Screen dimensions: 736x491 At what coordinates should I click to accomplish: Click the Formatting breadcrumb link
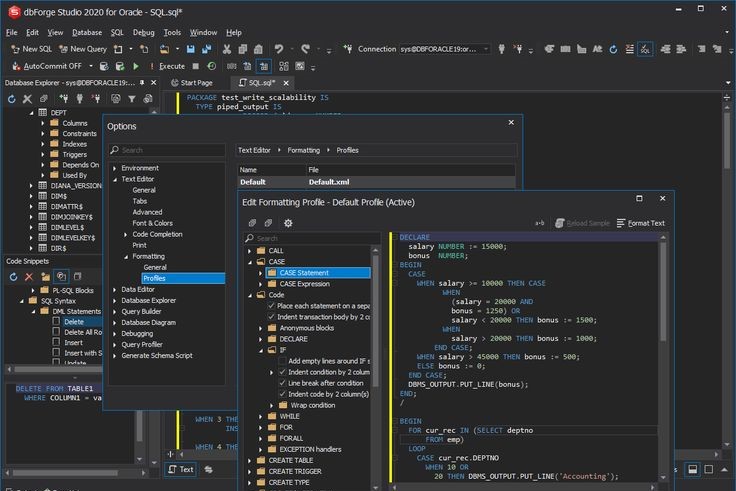click(303, 150)
